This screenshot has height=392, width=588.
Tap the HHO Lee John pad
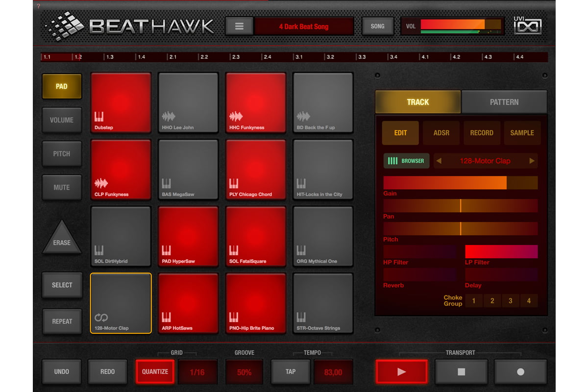(188, 102)
